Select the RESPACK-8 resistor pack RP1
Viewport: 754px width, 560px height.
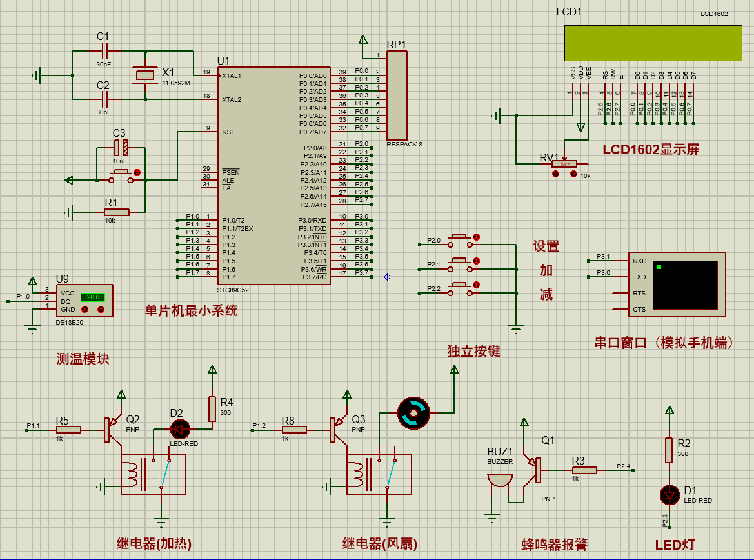(397, 95)
